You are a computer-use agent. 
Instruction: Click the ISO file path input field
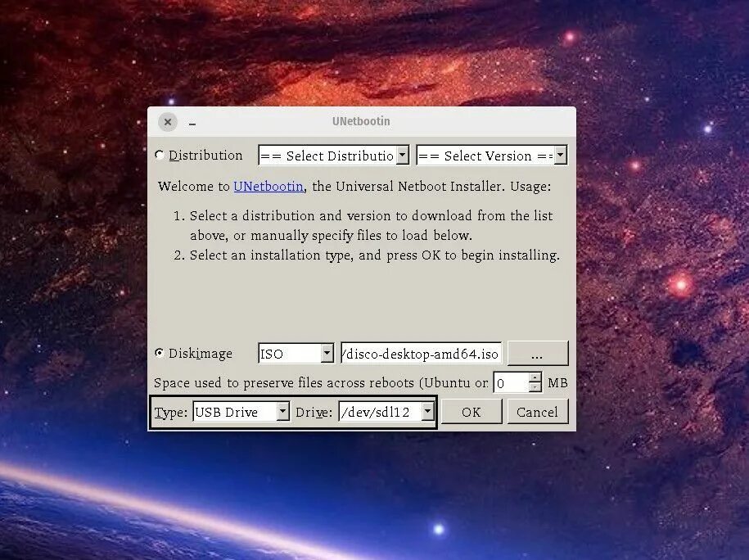pos(421,354)
